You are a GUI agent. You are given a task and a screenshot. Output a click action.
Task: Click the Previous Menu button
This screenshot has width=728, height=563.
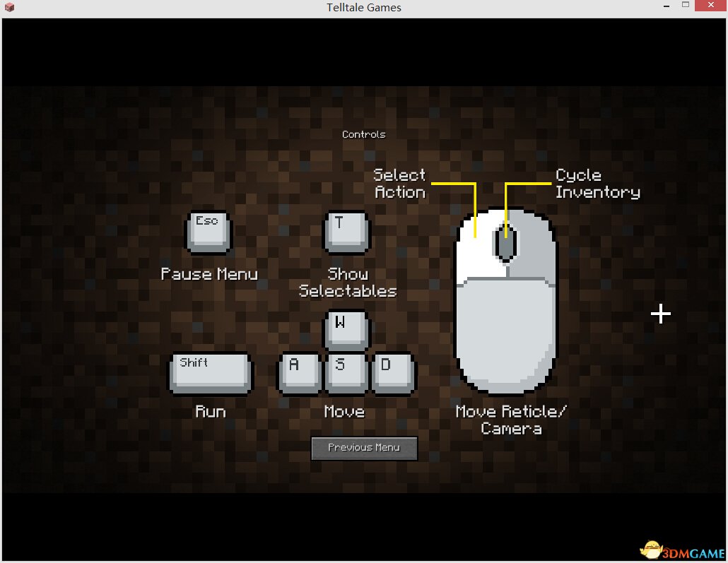click(364, 448)
